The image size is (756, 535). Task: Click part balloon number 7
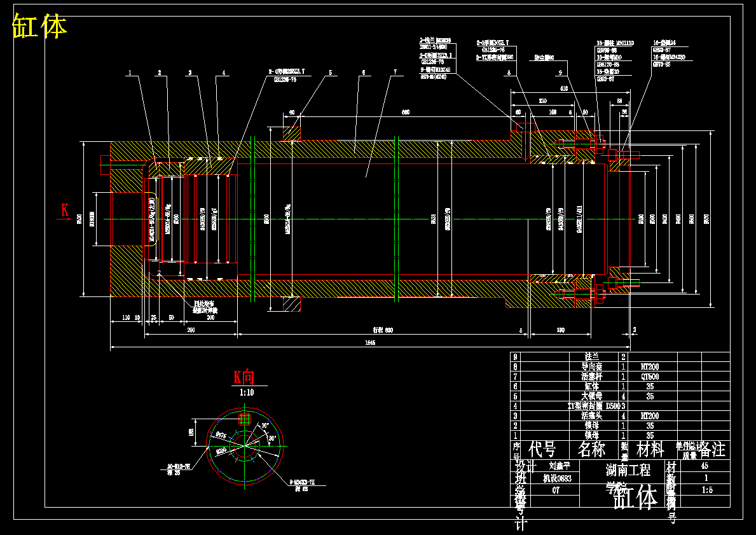click(395, 73)
